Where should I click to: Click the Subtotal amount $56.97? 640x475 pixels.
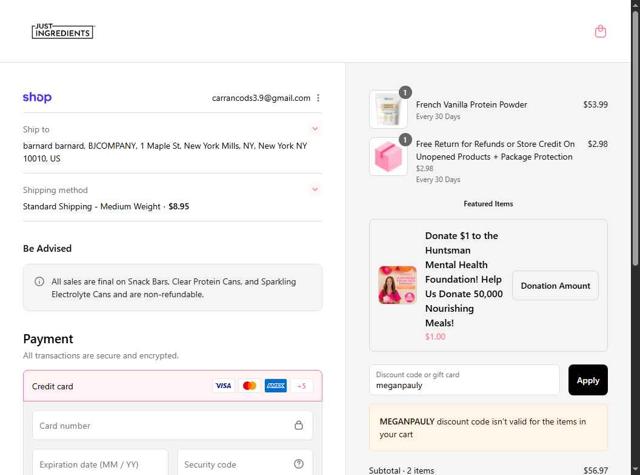[x=596, y=470]
